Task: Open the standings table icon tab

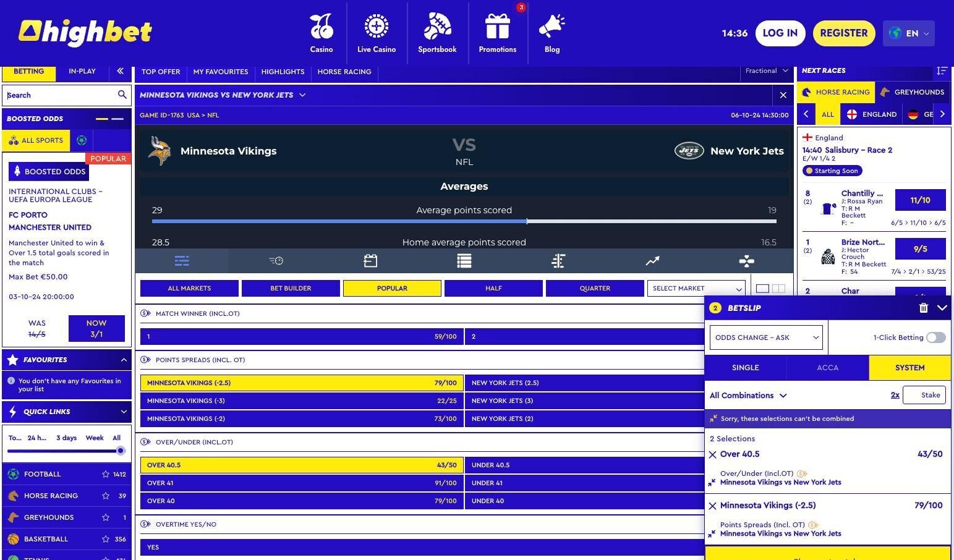Action: pos(464,261)
